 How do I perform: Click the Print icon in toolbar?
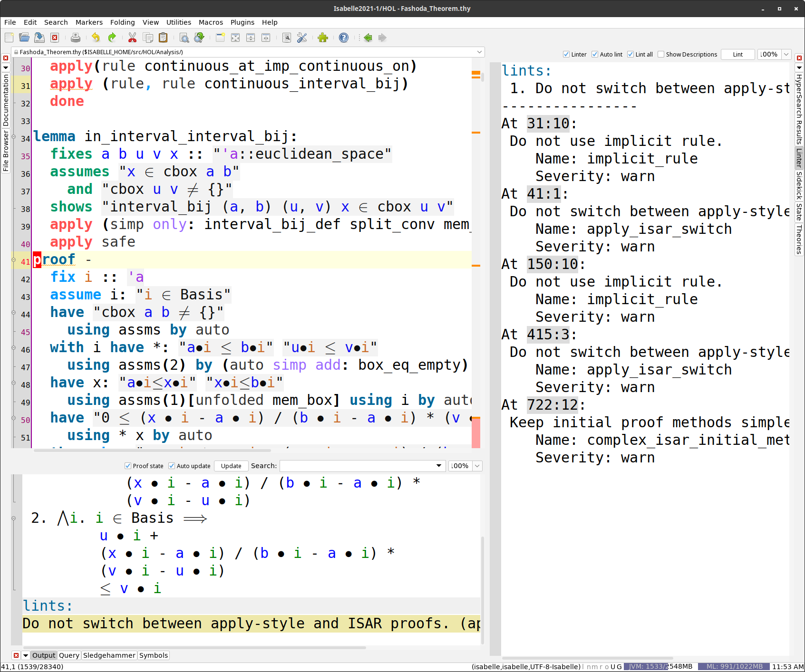tap(75, 38)
